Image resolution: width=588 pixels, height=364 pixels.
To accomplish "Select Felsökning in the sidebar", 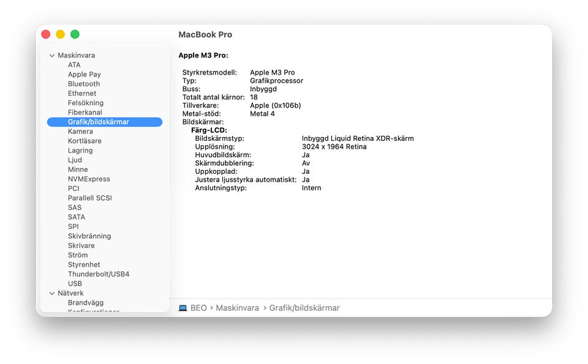I will (x=86, y=103).
